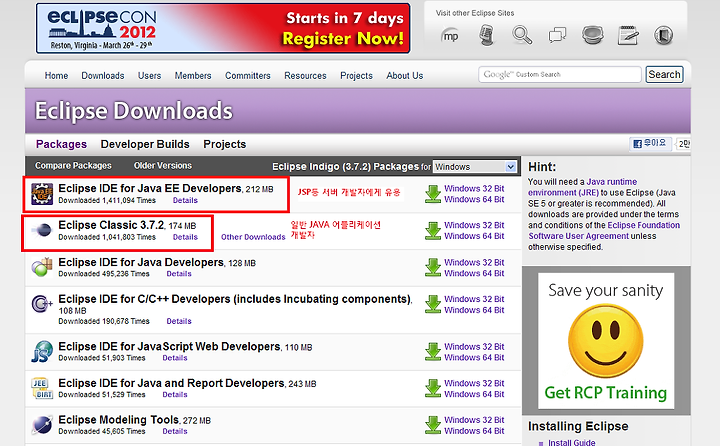Viewport: 720px width, 446px height.
Task: Open the Java runtime environment (JRE) link
Action: (582, 187)
